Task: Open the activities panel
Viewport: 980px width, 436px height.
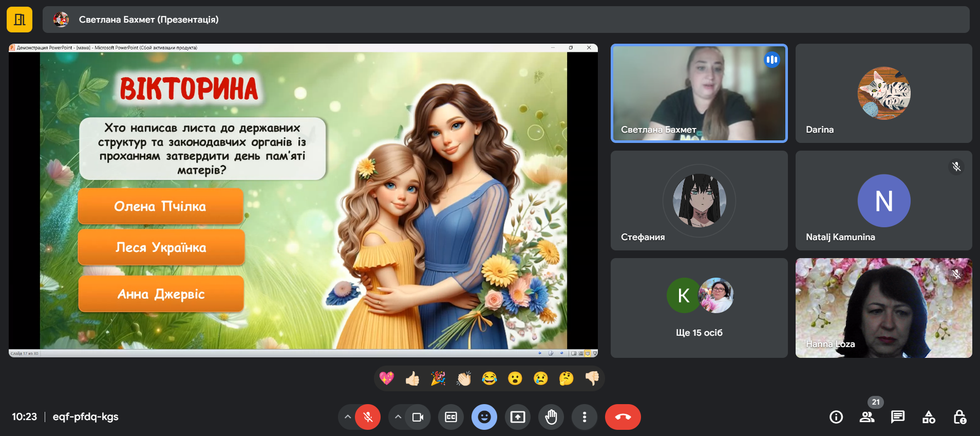Action: point(929,417)
